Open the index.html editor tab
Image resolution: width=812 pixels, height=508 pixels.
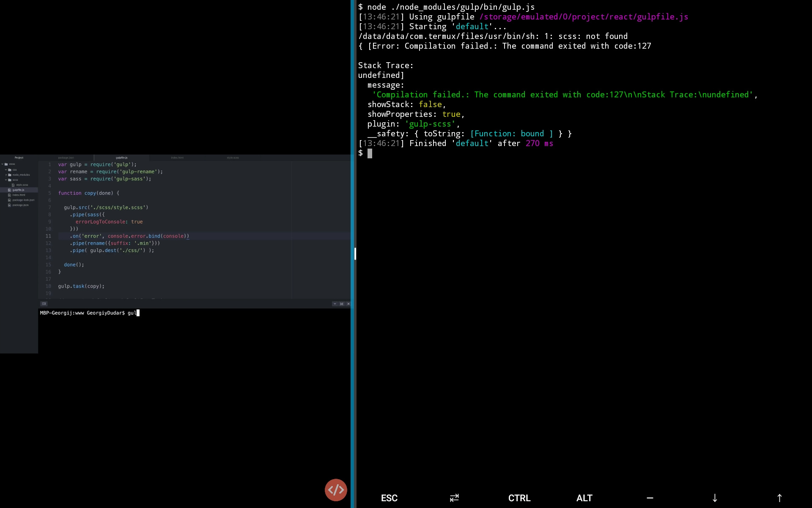point(177,157)
